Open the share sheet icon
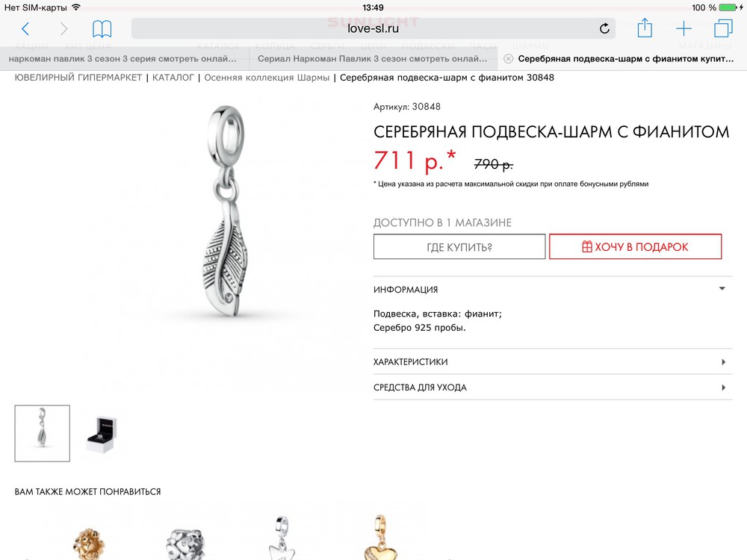747x560 pixels. (x=645, y=28)
